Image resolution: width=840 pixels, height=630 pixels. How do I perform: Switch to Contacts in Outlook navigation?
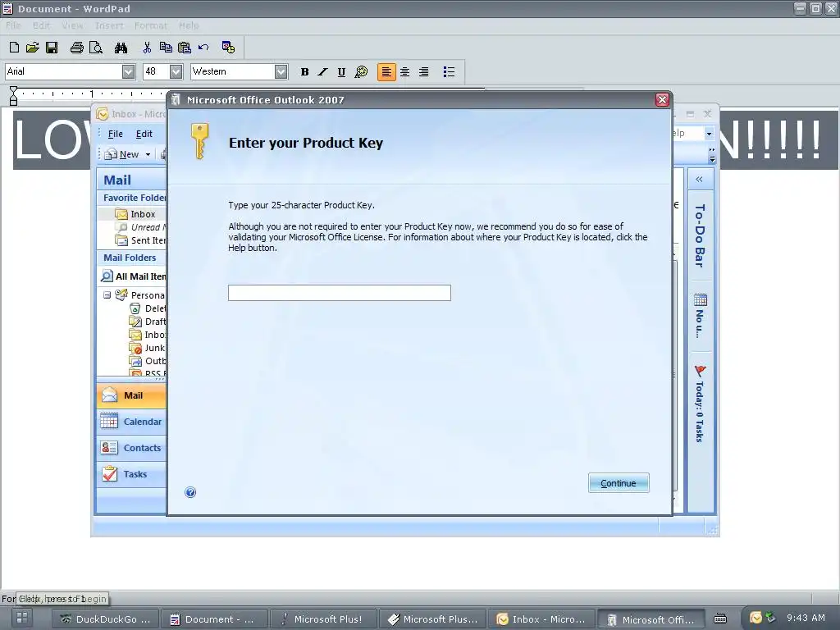[x=132, y=448]
